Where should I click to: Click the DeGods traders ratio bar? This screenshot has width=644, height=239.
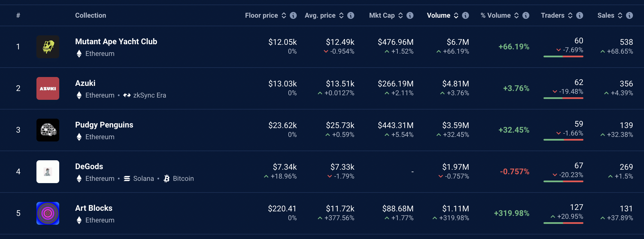(563, 181)
